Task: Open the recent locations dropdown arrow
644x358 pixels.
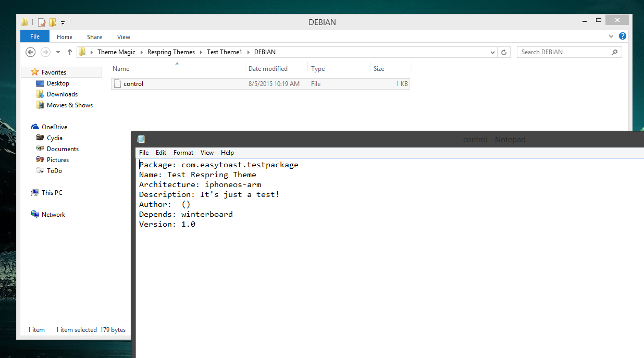Action: click(58, 52)
